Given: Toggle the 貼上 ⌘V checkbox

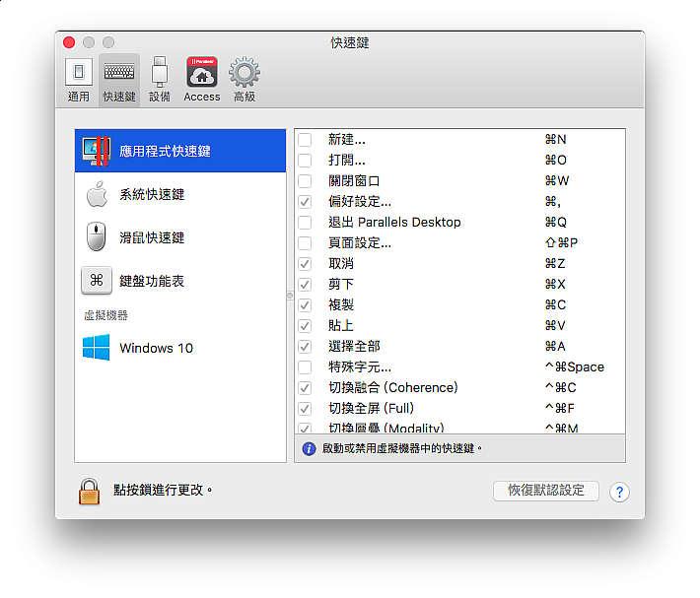Looking at the screenshot, I should coord(305,325).
